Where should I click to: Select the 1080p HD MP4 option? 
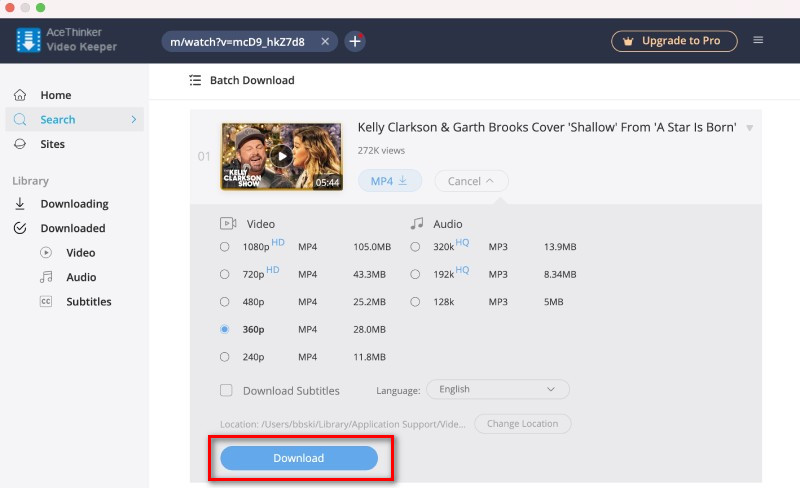[224, 247]
